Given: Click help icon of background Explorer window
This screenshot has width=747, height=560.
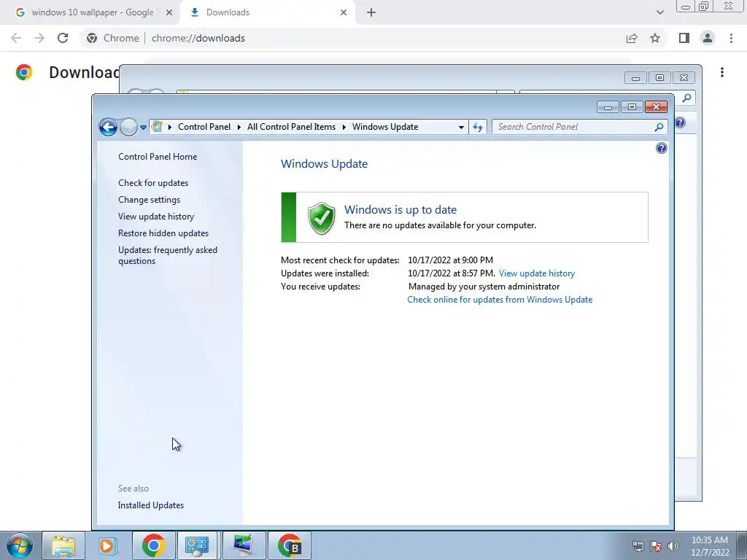Looking at the screenshot, I should (680, 122).
